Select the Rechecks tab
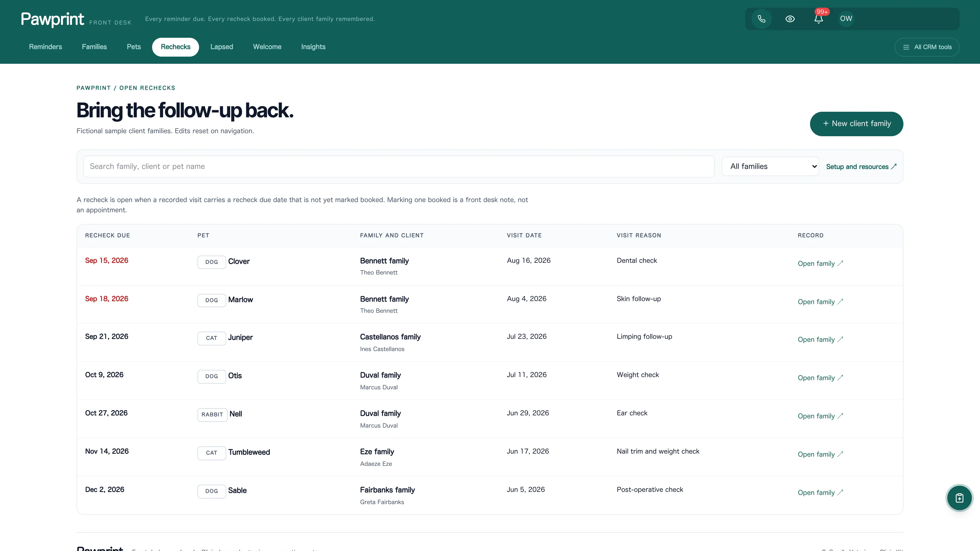This screenshot has width=980, height=551. tap(175, 47)
